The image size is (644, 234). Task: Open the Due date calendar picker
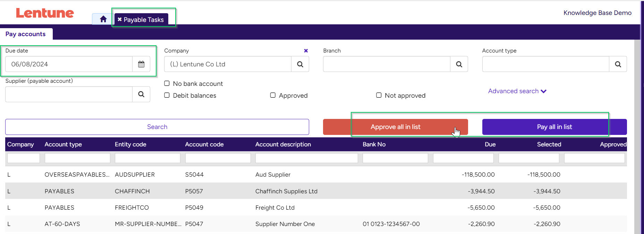tap(141, 64)
